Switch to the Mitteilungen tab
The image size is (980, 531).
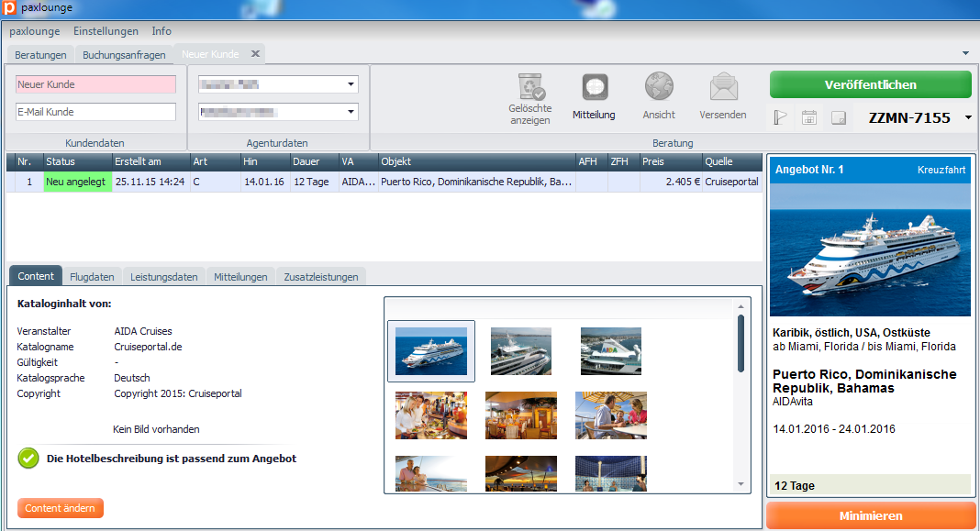[x=240, y=277]
